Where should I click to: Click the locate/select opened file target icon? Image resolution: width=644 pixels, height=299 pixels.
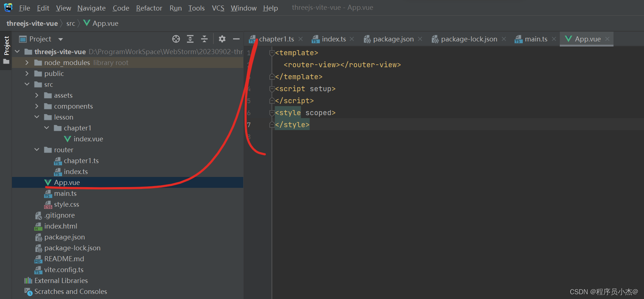tap(176, 39)
